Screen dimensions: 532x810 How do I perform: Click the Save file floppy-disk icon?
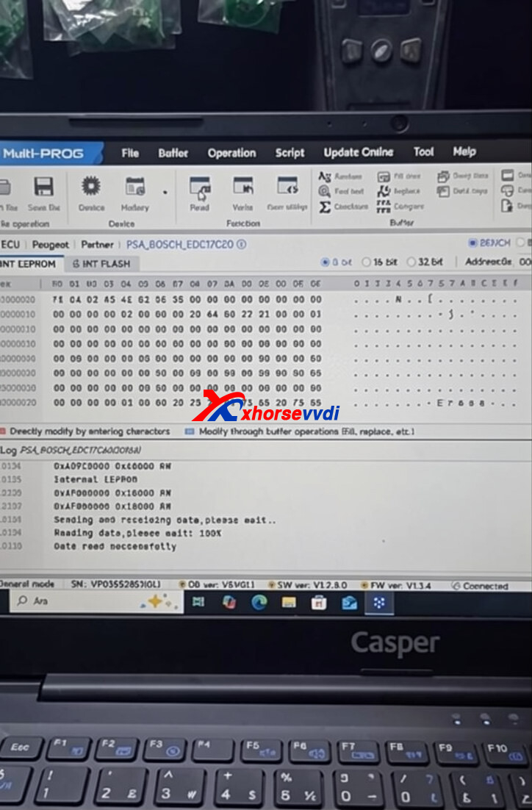[x=44, y=187]
